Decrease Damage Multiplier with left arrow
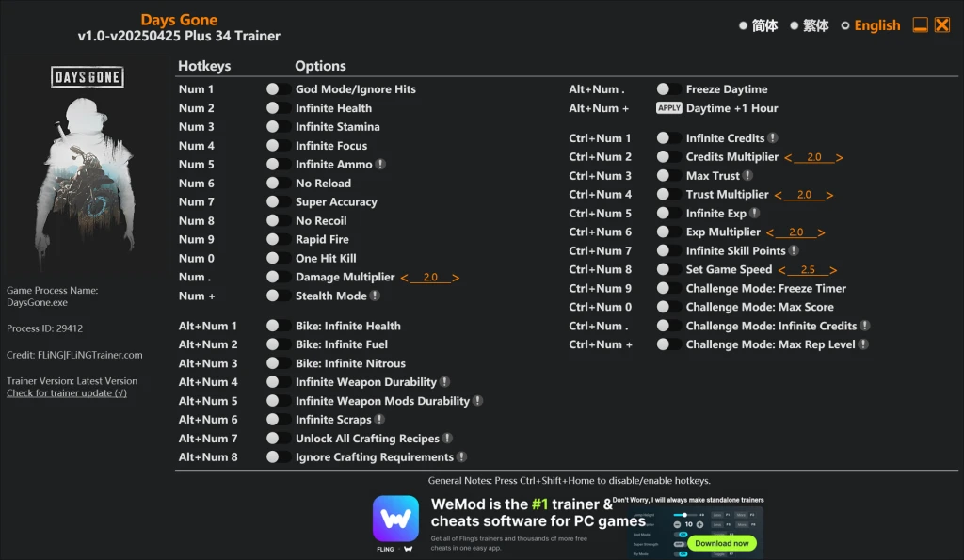Viewport: 964px width, 560px height. tap(404, 278)
